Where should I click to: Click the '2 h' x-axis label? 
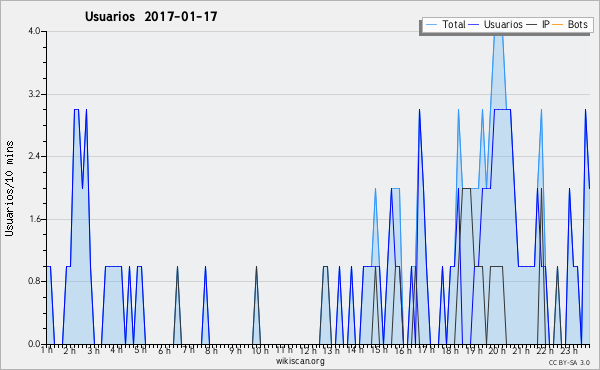[x=70, y=350]
